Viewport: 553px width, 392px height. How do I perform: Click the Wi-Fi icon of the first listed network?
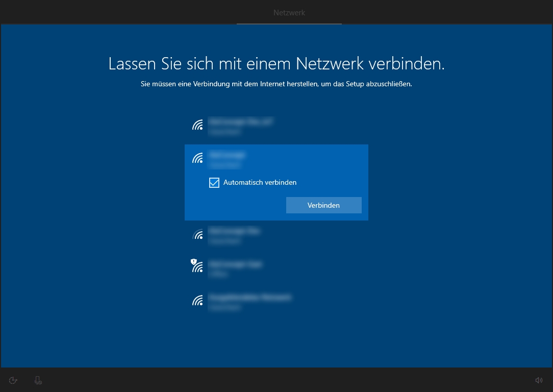pyautogui.click(x=197, y=125)
